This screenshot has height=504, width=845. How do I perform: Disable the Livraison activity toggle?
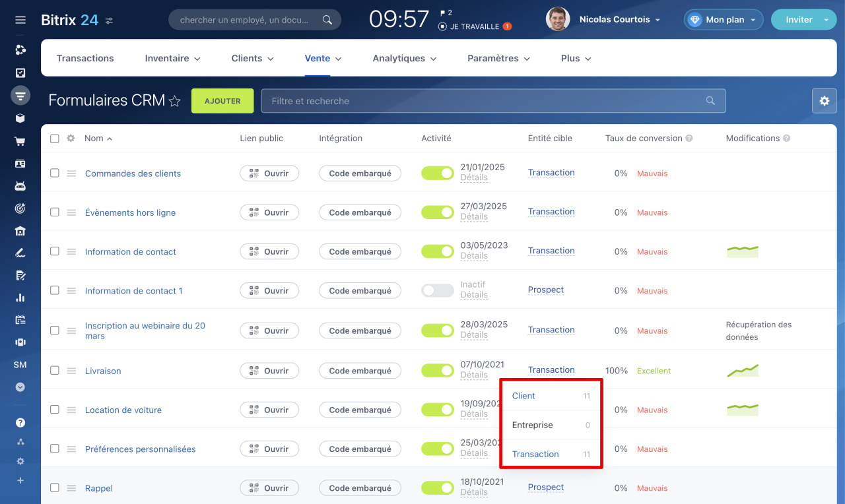point(438,371)
